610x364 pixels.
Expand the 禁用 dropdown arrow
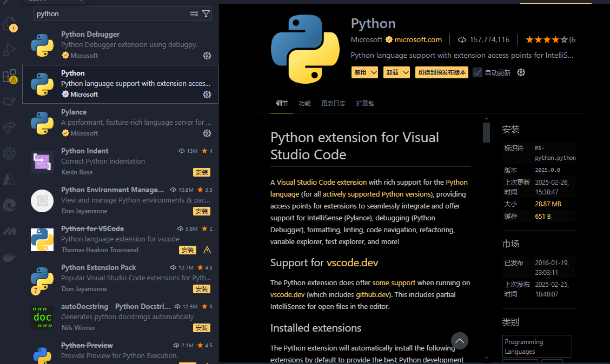point(374,73)
